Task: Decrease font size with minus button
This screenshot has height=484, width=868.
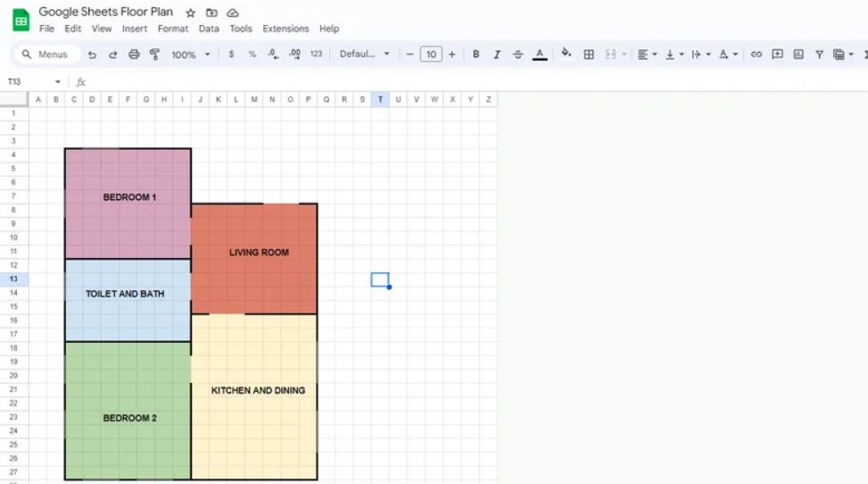Action: tap(409, 54)
